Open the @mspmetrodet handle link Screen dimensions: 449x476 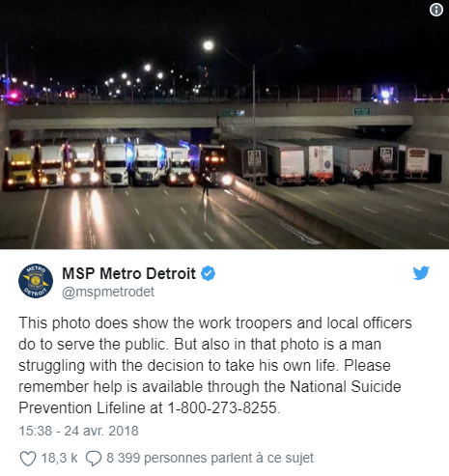click(108, 292)
